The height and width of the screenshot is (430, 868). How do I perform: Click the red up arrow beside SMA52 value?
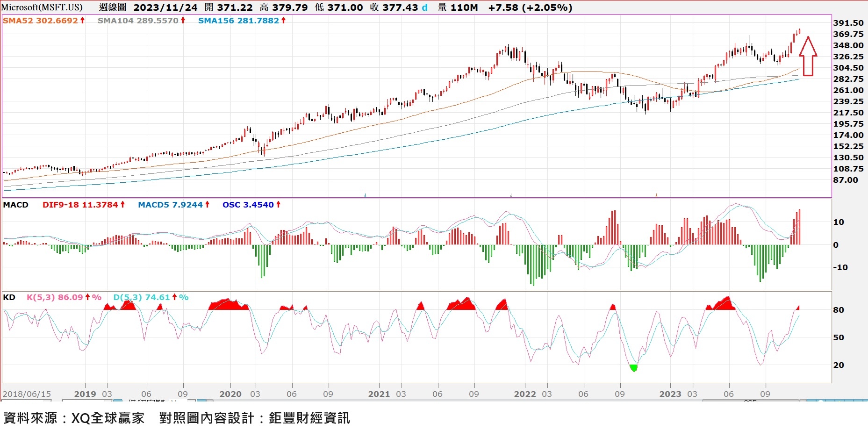point(82,21)
